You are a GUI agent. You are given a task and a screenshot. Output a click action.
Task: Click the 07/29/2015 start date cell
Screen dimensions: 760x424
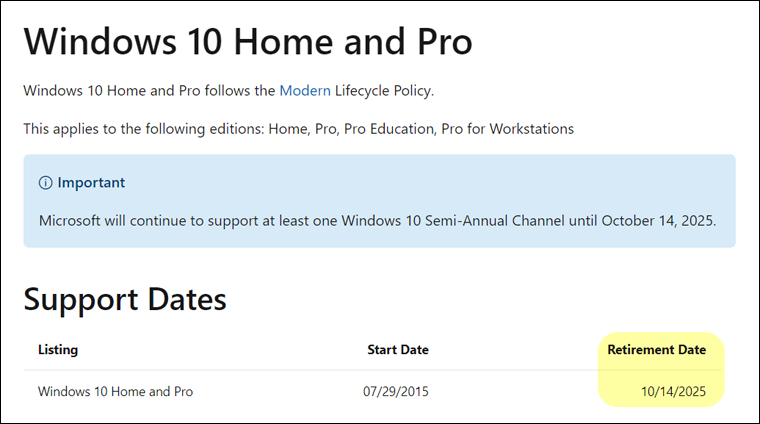coord(396,391)
